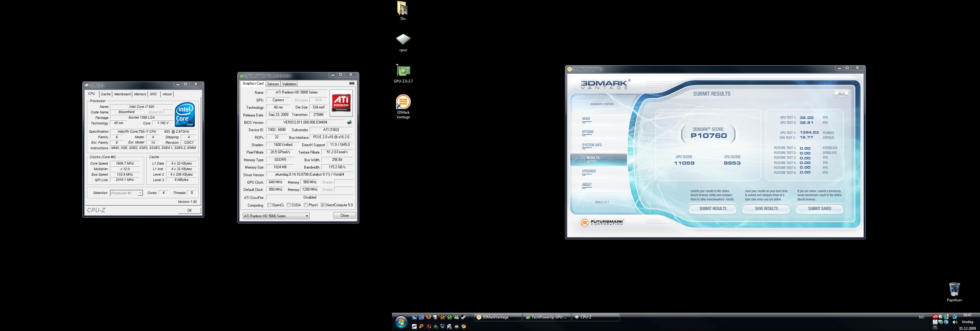Click the Switch between windows quick launch icon

414,317
